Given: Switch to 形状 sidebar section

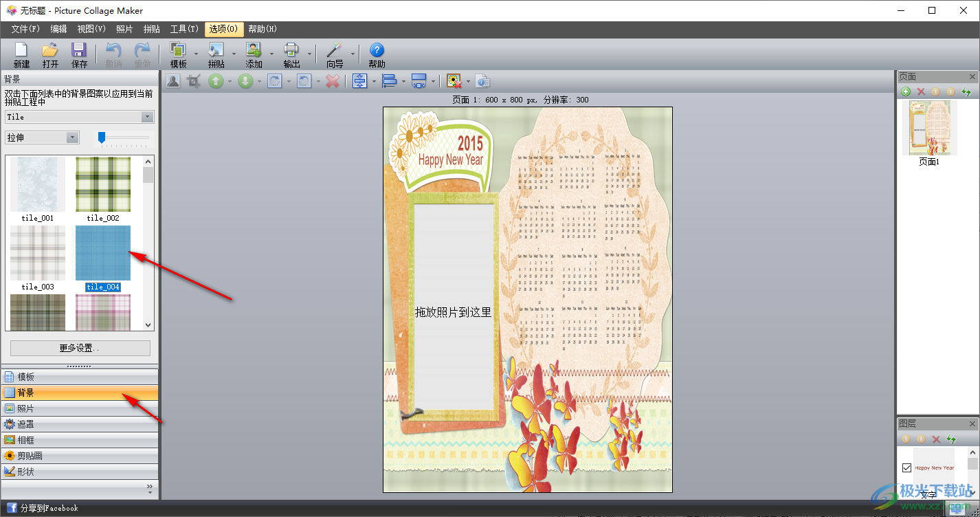Looking at the screenshot, I should [79, 472].
